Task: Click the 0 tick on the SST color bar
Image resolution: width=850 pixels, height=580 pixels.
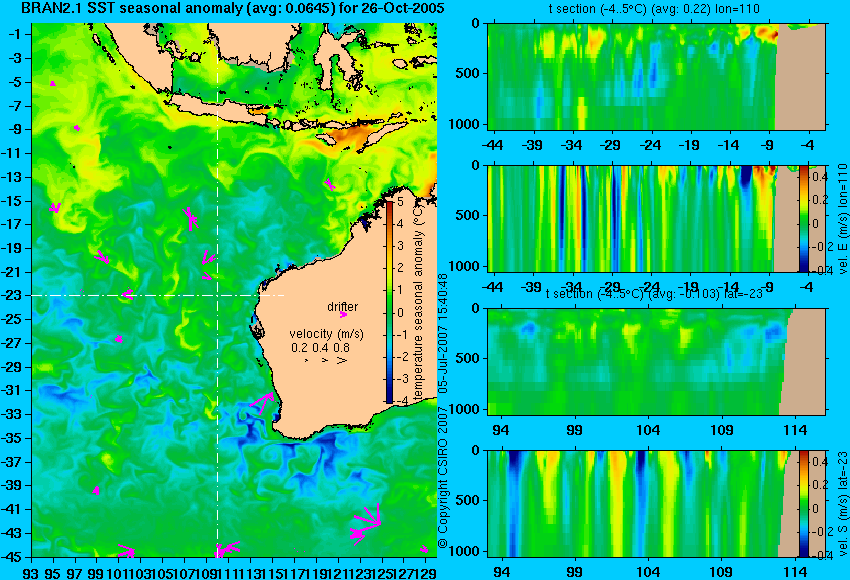Action: tap(400, 313)
